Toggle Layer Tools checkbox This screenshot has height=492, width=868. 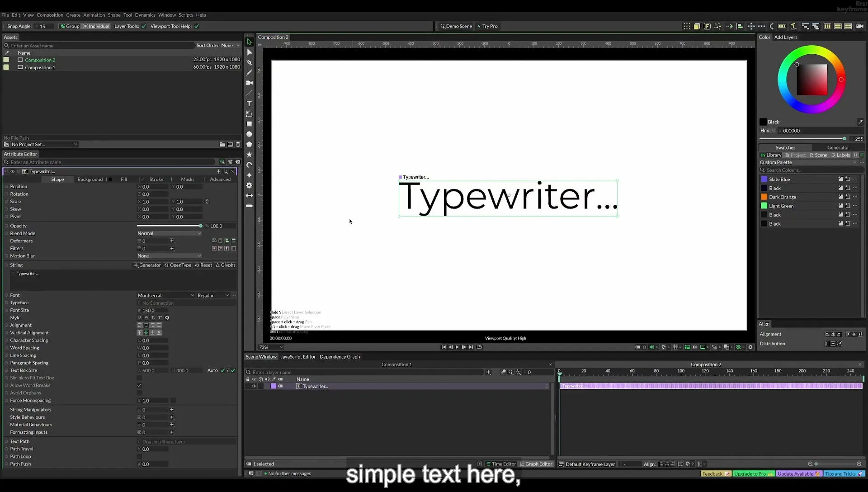pos(144,26)
